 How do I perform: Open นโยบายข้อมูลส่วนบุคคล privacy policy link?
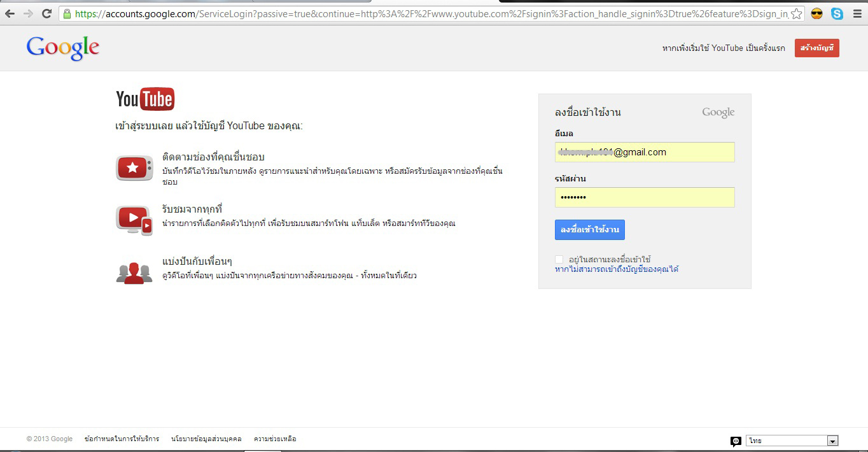pos(206,439)
